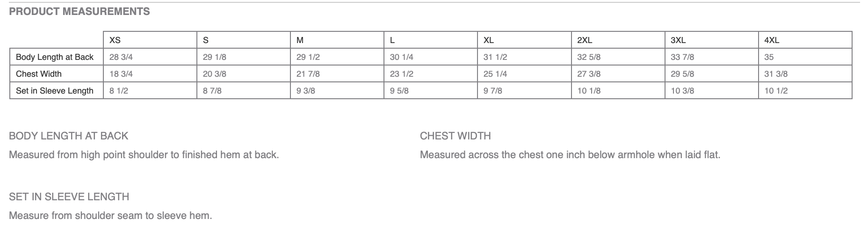The width and height of the screenshot is (868, 248).
Task: Click the Chest Width row label
Action: pos(39,74)
